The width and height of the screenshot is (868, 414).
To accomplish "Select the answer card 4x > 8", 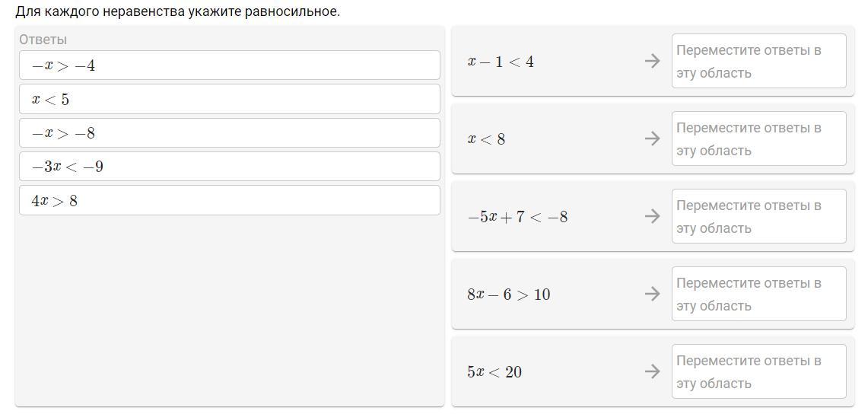I will tap(230, 200).
